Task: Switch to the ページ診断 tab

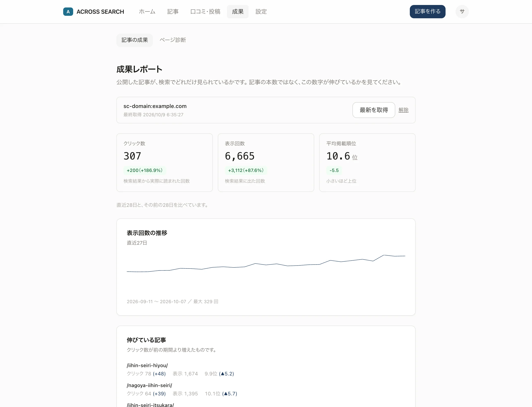Action: point(173,40)
